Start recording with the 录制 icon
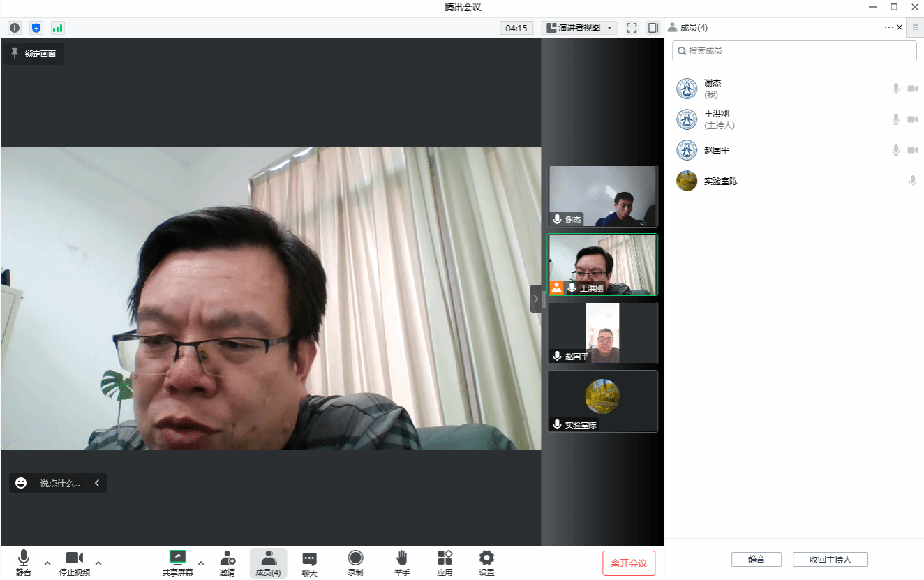Viewport: 924px width, 580px height. pos(355,563)
